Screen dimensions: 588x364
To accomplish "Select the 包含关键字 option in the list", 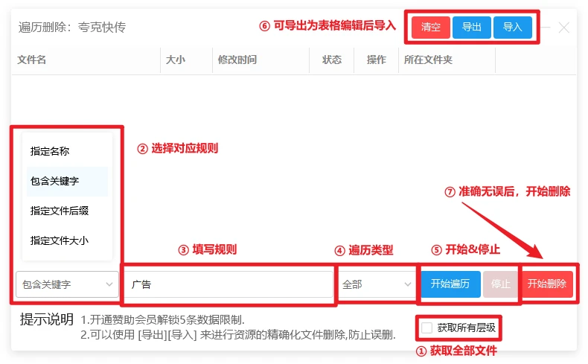I will (x=54, y=181).
